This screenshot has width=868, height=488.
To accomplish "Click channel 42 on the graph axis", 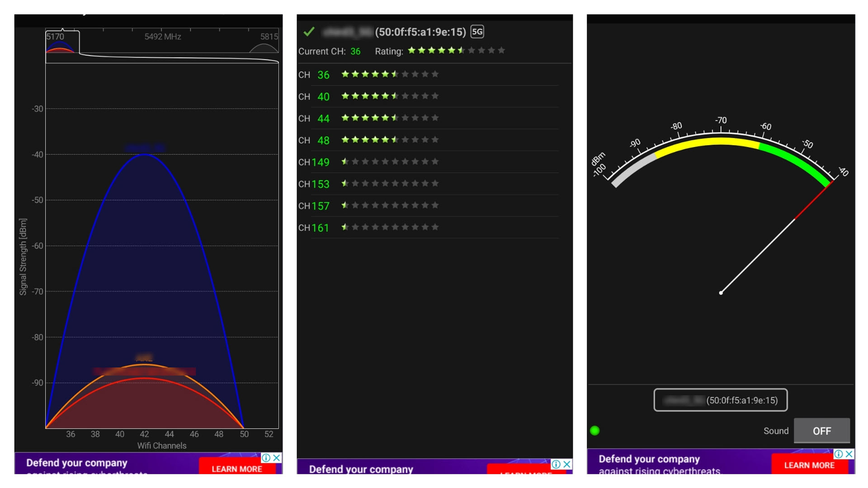I will [144, 434].
